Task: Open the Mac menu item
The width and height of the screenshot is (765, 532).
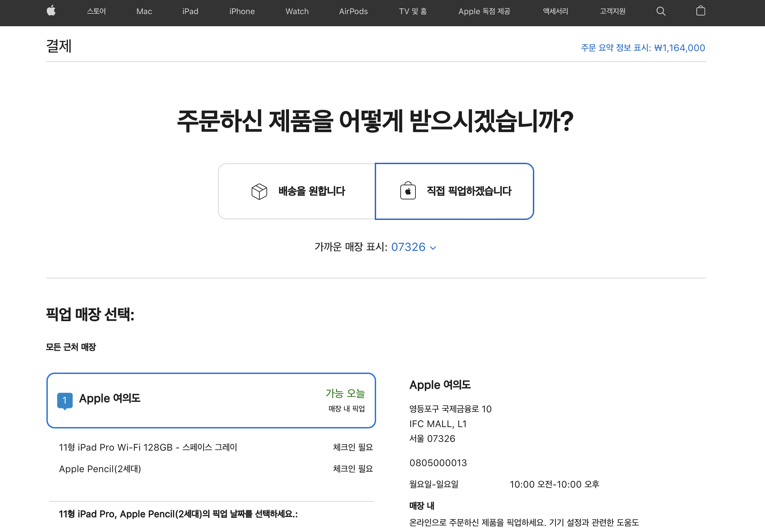Action: pyautogui.click(x=144, y=11)
